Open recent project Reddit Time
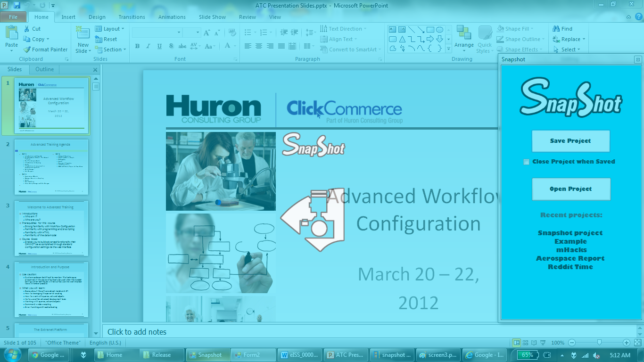Viewport: 644px width, 362px height. pyautogui.click(x=570, y=267)
